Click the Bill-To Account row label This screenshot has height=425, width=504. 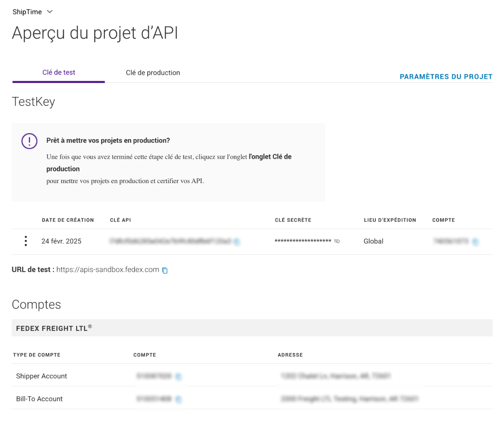(39, 399)
